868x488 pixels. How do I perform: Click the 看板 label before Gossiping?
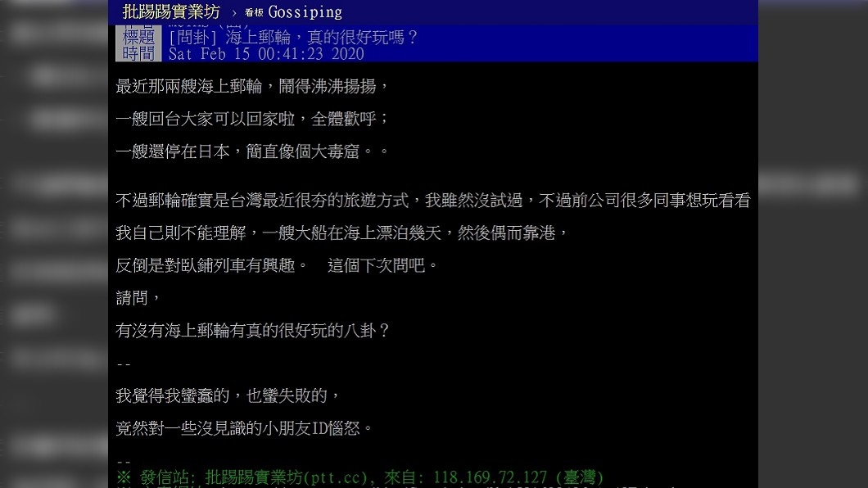point(254,13)
